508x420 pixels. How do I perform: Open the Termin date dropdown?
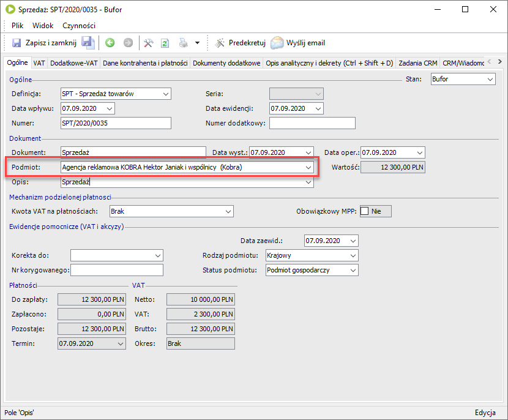point(121,344)
